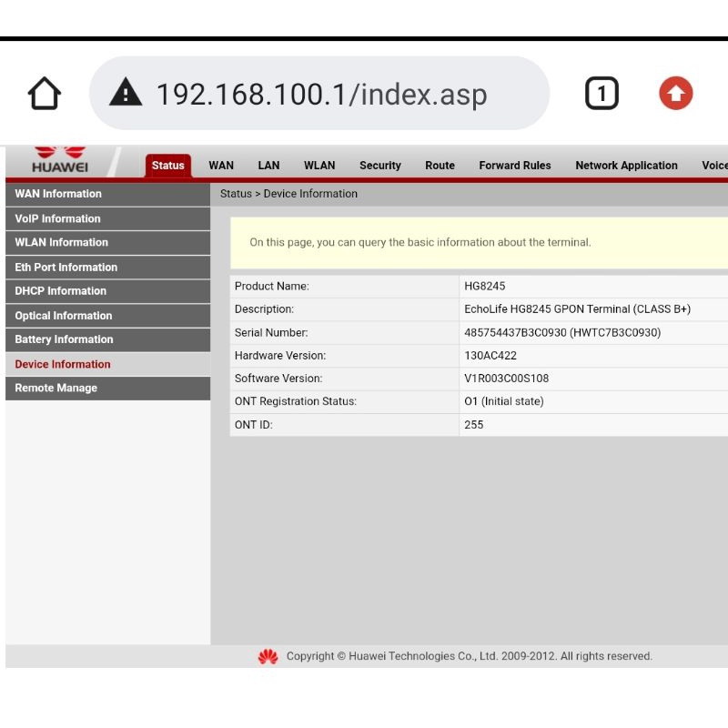Tap the browser home icon

pyautogui.click(x=45, y=94)
